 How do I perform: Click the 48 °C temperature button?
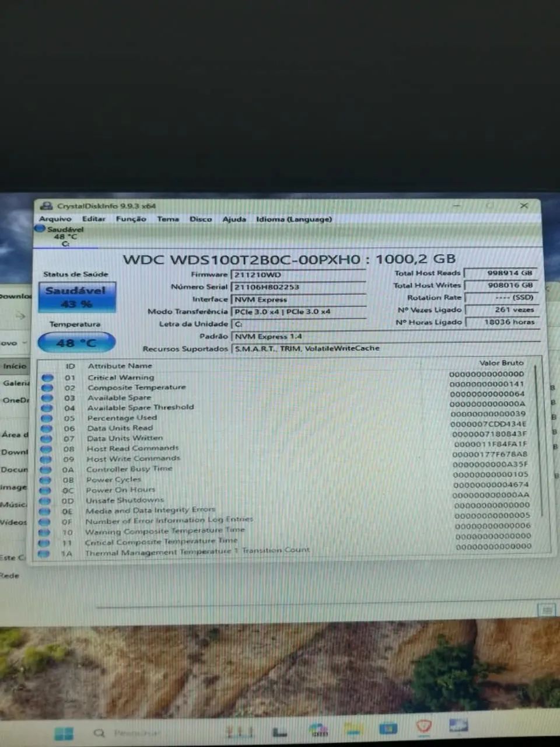tap(76, 343)
